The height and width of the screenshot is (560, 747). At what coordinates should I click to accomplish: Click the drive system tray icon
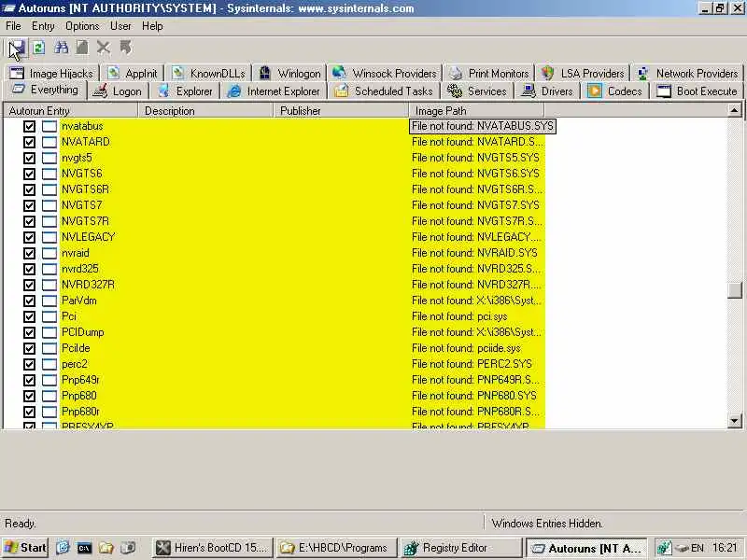pyautogui.click(x=683, y=548)
